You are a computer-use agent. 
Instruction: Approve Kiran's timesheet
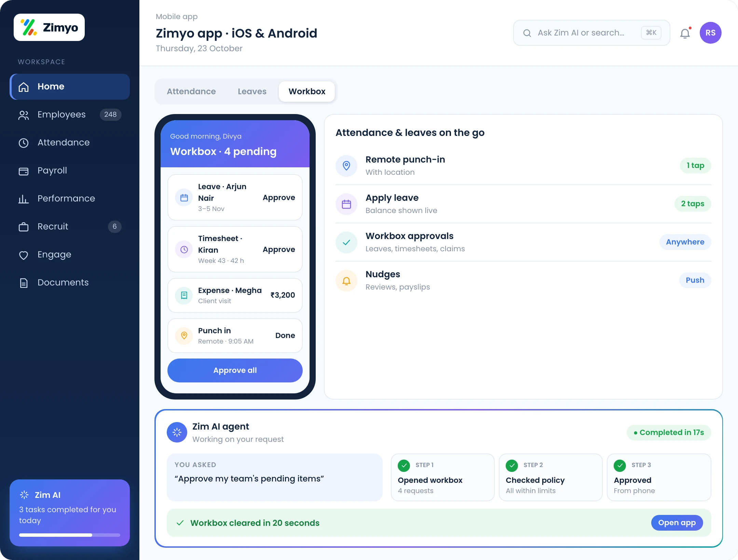[x=279, y=250]
